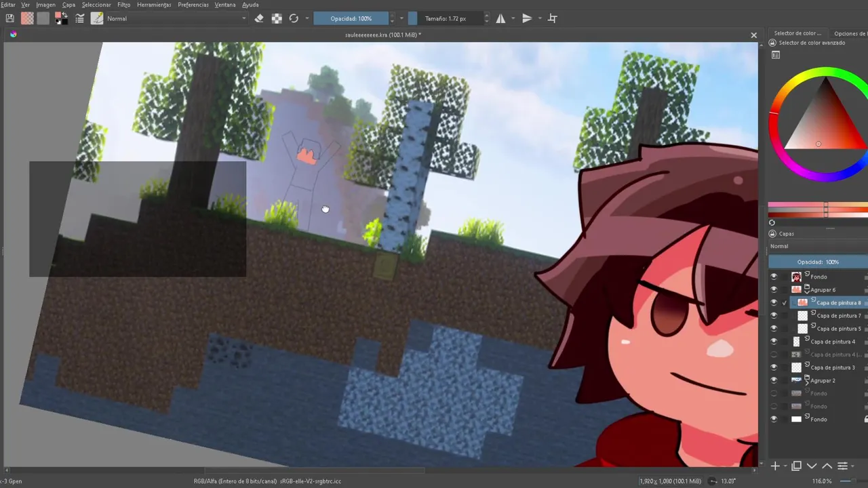Click the duplicate layer icon
868x488 pixels.
coord(797,466)
